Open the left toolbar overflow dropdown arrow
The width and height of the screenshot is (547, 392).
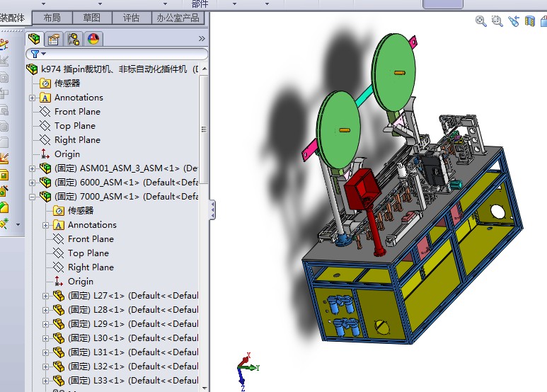point(18,224)
